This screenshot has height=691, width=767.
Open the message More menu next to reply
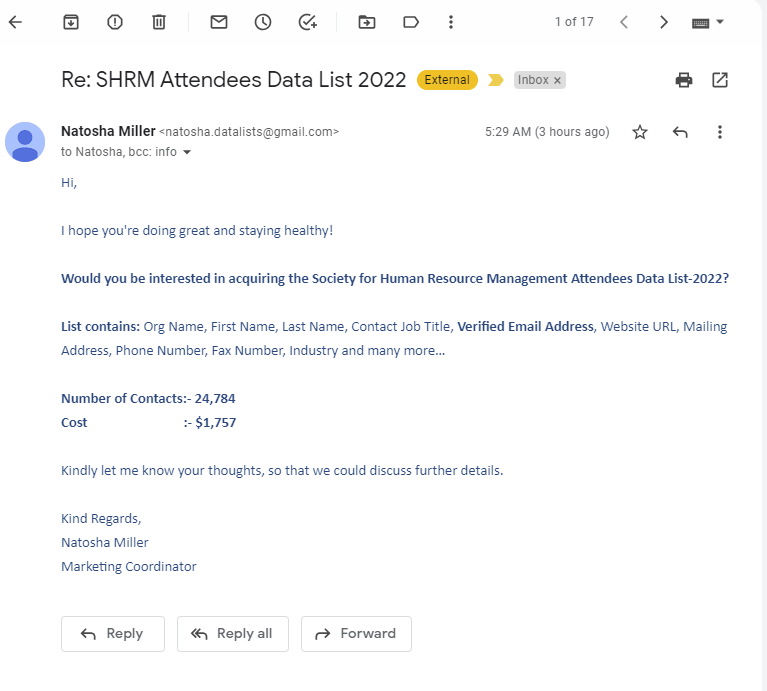(720, 132)
